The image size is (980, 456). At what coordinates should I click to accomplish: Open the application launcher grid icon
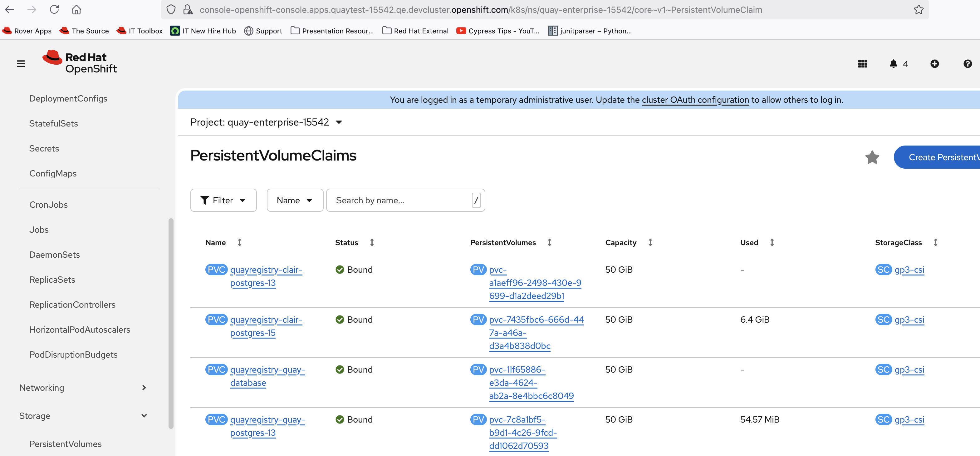tap(862, 64)
